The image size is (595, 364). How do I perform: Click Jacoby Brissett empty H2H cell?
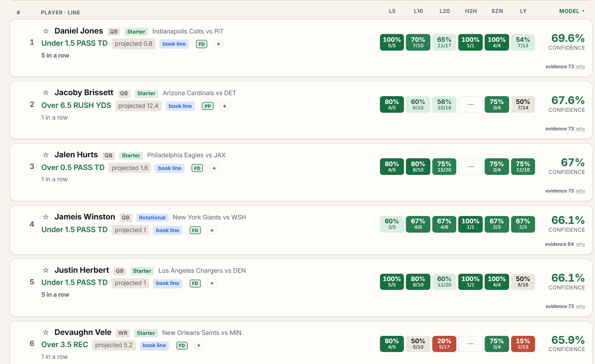[470, 104]
